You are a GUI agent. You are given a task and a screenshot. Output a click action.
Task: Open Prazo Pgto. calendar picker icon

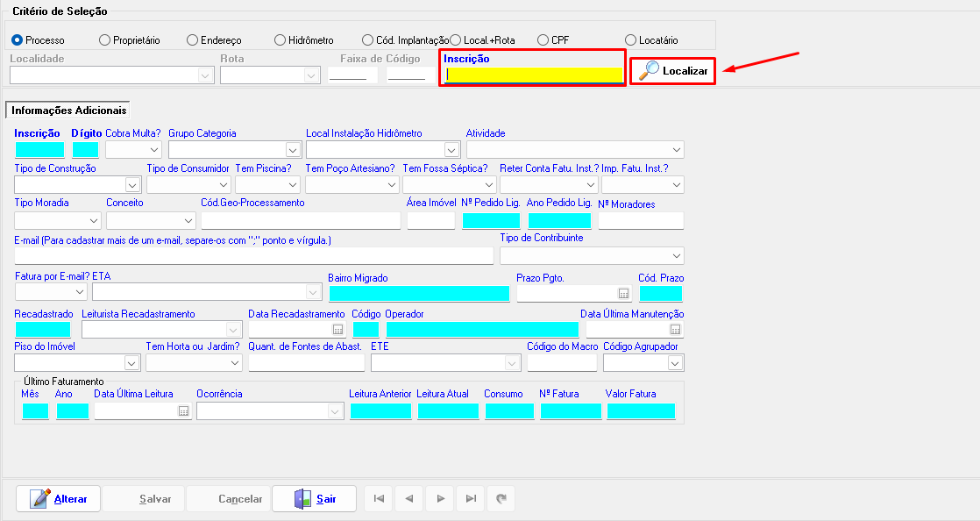623,294
